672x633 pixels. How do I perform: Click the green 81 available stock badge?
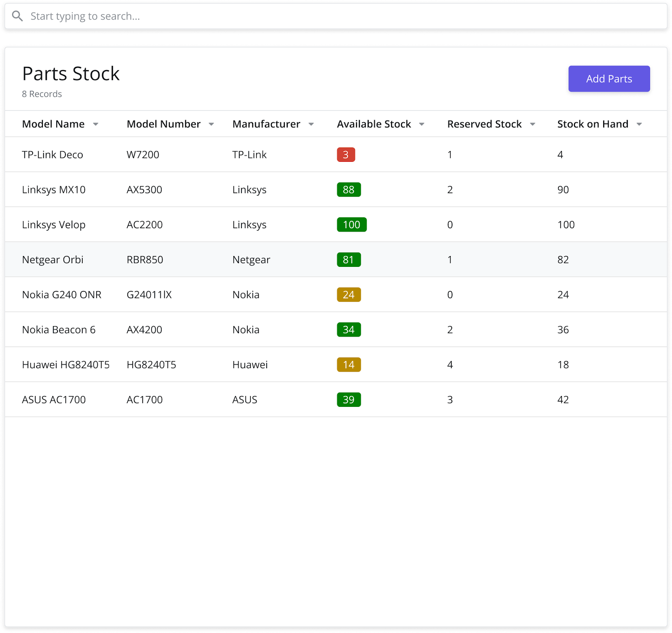click(349, 259)
